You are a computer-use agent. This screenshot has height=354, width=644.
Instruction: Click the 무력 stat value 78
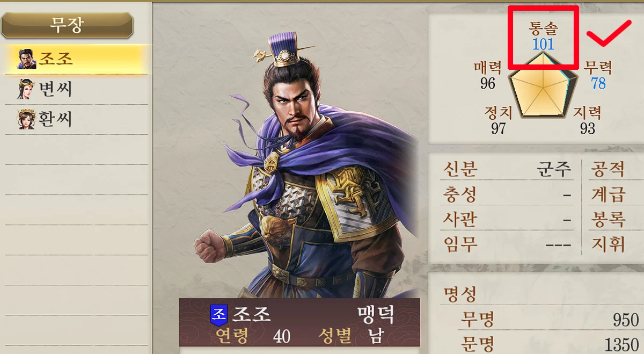tap(598, 83)
